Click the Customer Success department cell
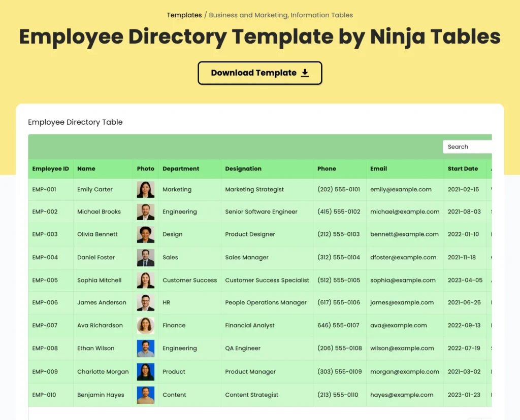 tap(190, 280)
